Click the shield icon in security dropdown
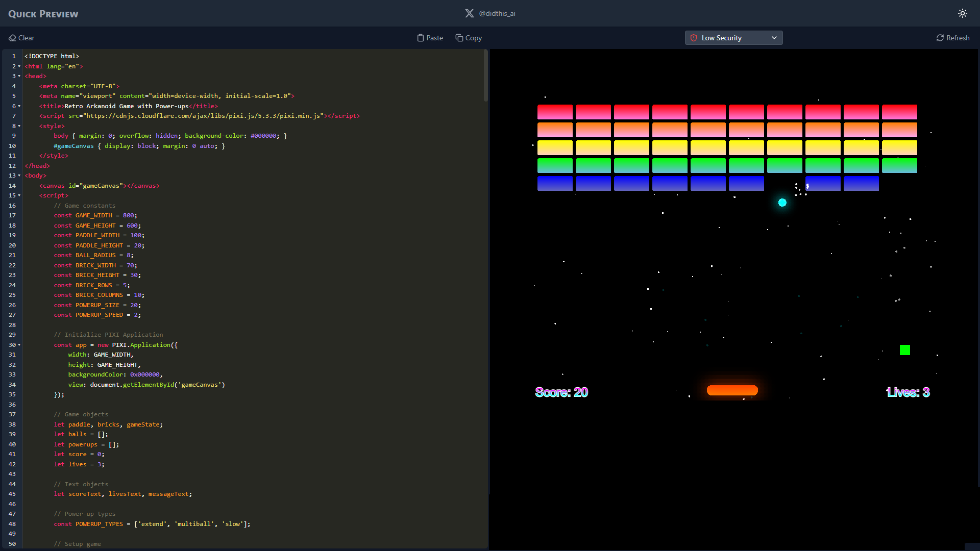 pyautogui.click(x=694, y=38)
